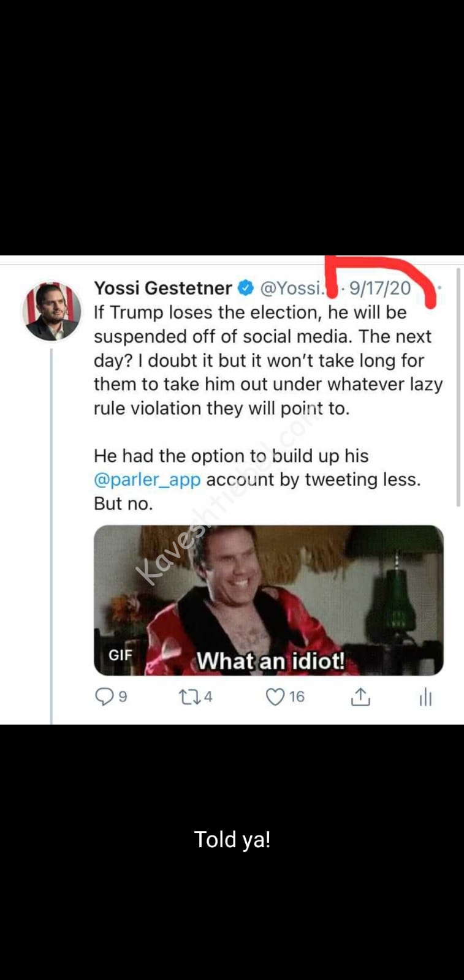Click the @Yossi. handle text
Screen dimensions: 464x980
[x=291, y=288]
